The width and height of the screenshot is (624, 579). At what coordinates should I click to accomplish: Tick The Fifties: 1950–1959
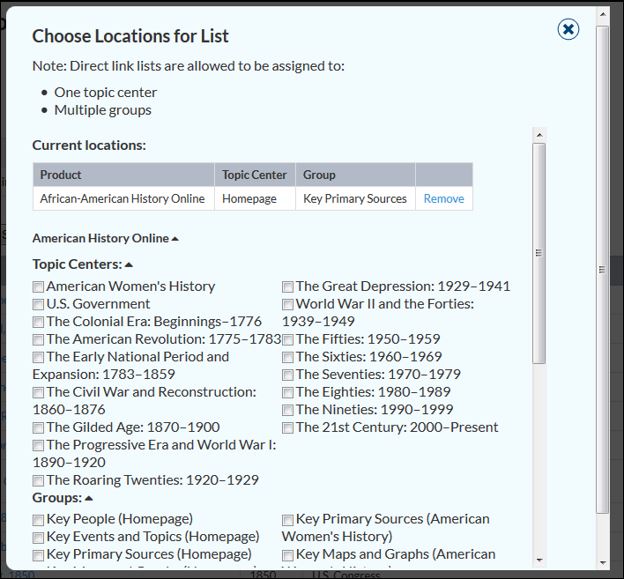tap(288, 340)
